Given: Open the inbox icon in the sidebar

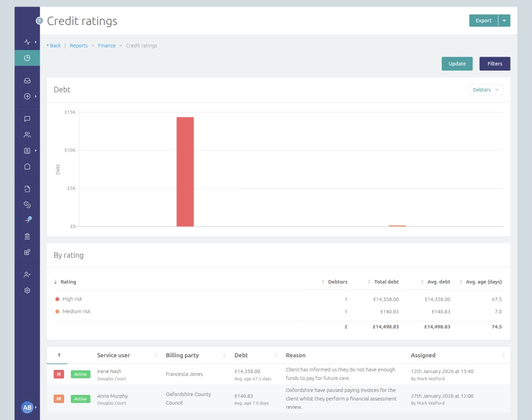Looking at the screenshot, I should (28, 81).
